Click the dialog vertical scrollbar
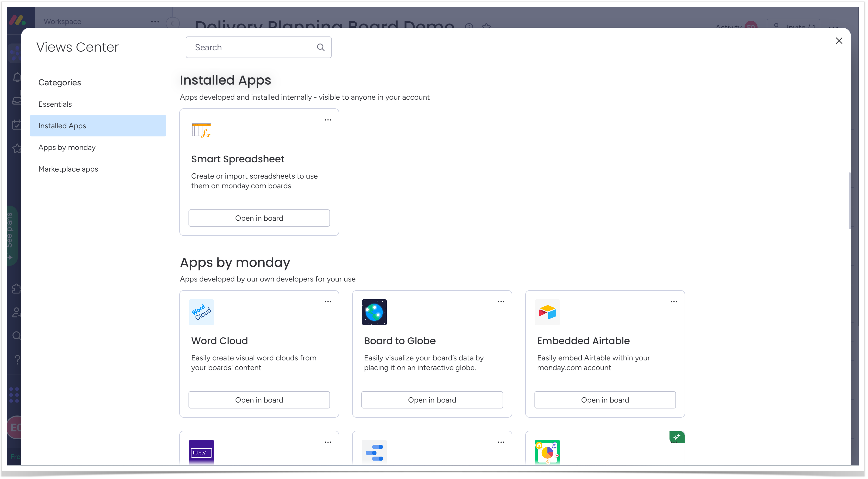This screenshot has width=868, height=479. coord(850,200)
